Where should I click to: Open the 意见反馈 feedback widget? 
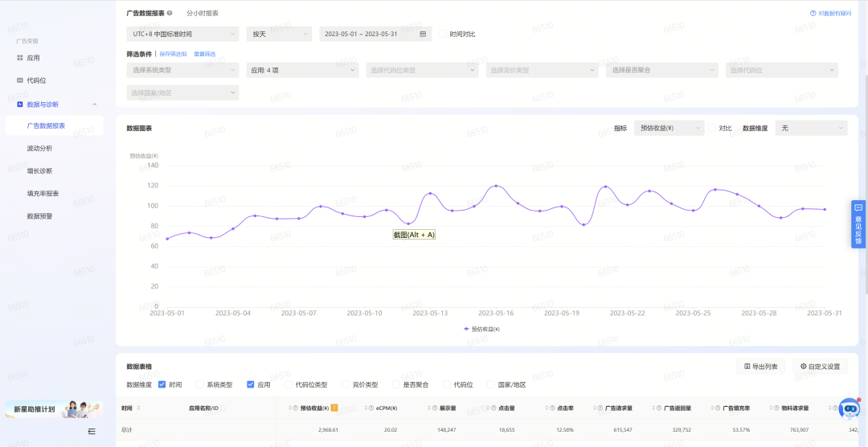(x=858, y=224)
